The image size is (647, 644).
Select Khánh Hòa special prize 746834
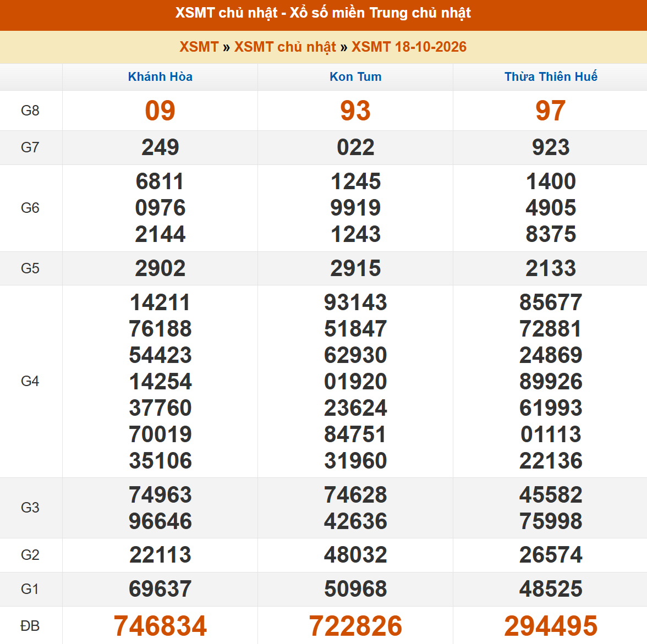(160, 626)
